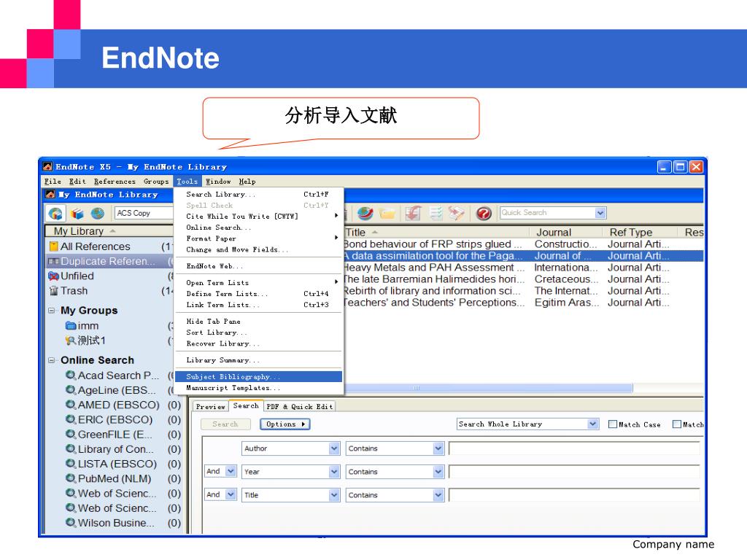Viewport: 747px width, 560px height.
Task: Click the Return to Word Processor icon
Action: [x=457, y=214]
